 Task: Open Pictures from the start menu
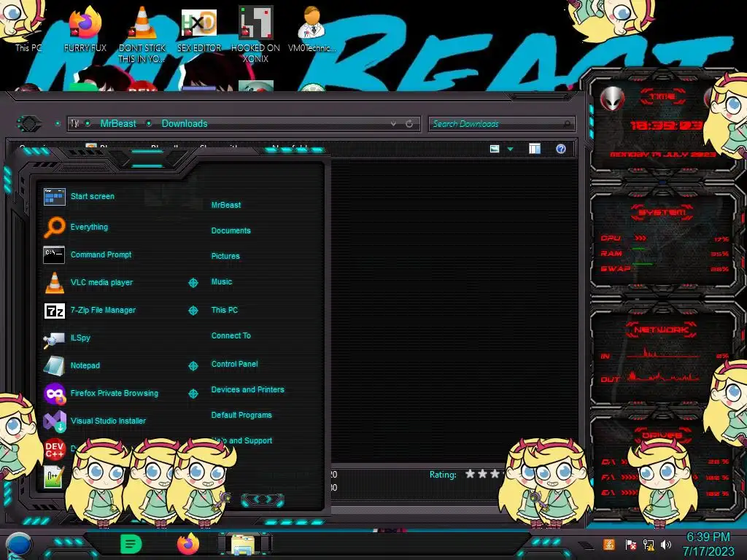click(x=225, y=256)
